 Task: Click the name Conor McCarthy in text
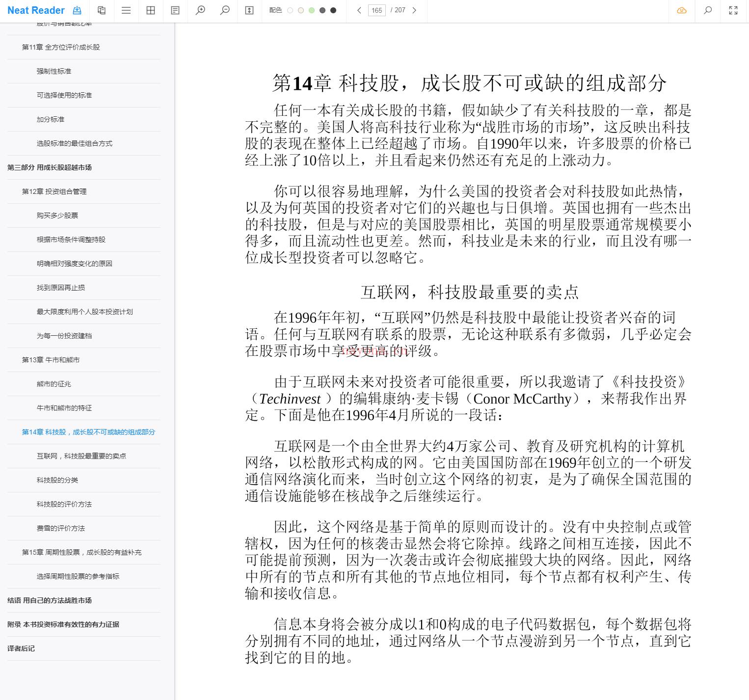522,399
